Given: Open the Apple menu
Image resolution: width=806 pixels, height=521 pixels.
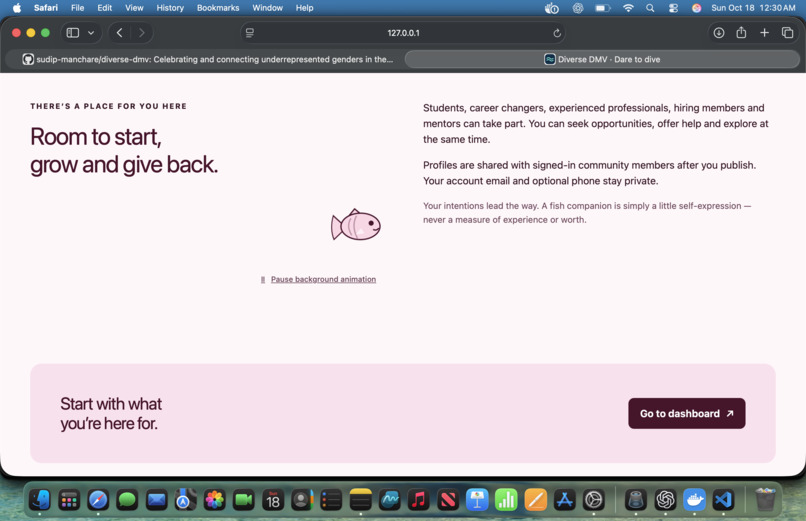Looking at the screenshot, I should (17, 8).
